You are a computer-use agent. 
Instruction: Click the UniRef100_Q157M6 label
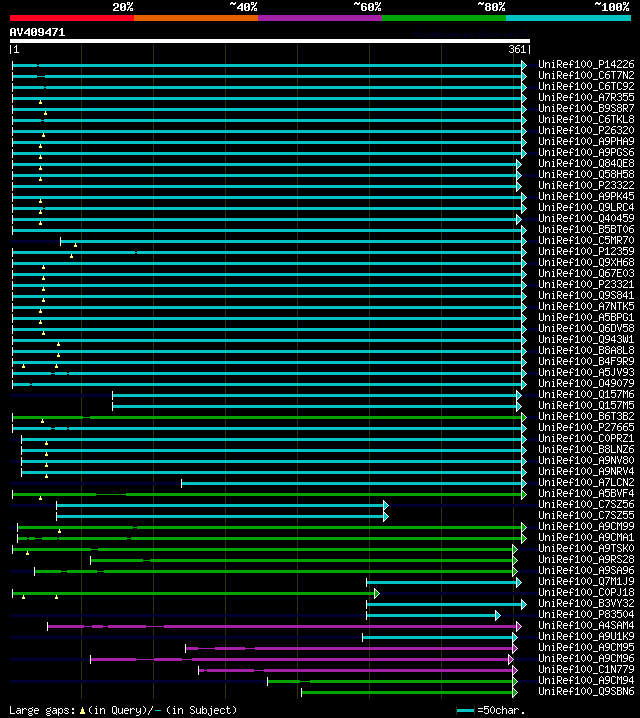tap(586, 394)
